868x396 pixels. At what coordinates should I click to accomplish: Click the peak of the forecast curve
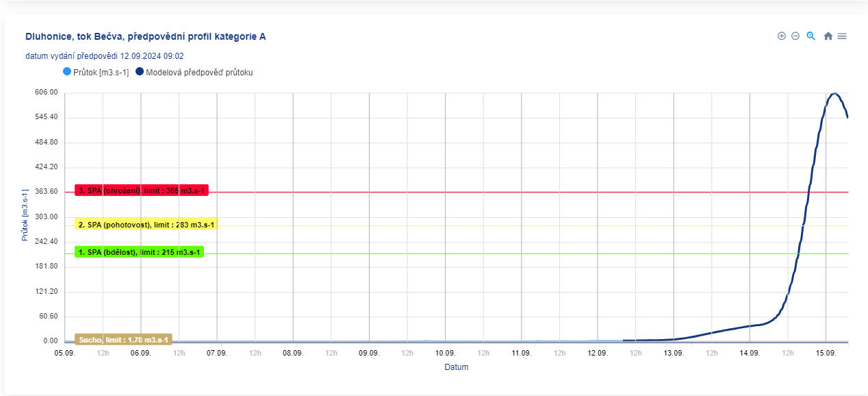click(x=834, y=93)
